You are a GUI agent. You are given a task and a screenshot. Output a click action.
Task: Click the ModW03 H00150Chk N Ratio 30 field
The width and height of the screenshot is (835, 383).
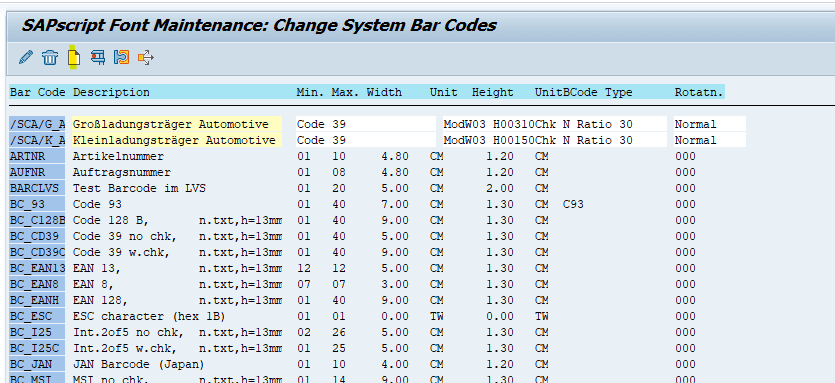tap(555, 141)
